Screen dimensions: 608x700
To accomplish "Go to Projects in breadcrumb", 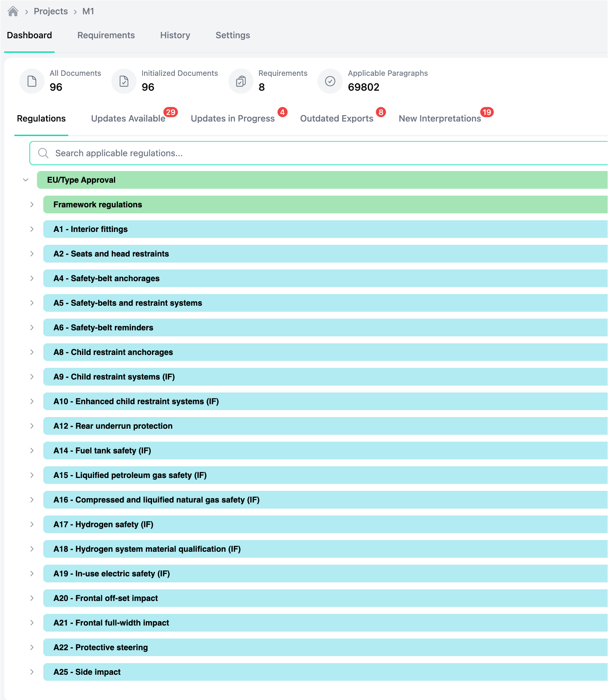I will (51, 11).
